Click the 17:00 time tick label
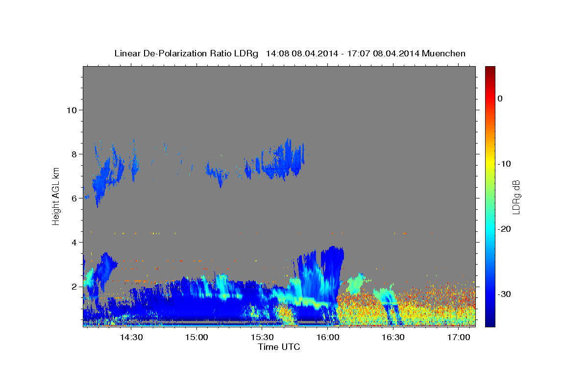The image size is (588, 392). [459, 338]
